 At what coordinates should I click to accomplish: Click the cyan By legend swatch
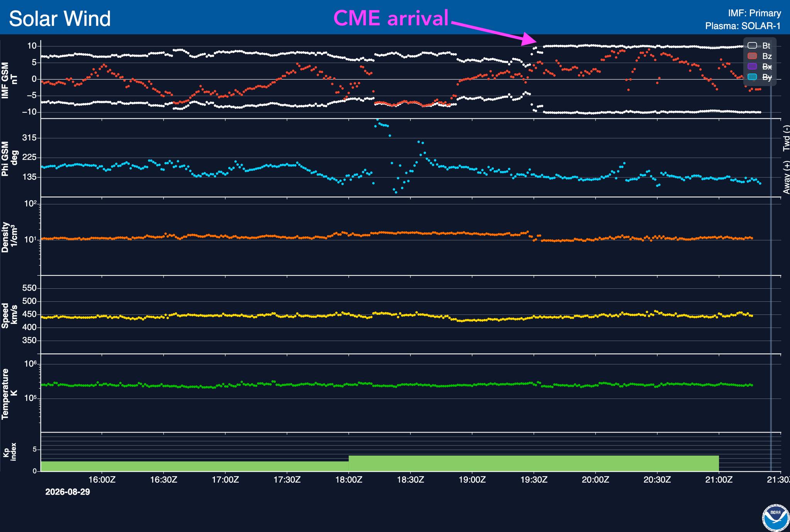(x=752, y=77)
